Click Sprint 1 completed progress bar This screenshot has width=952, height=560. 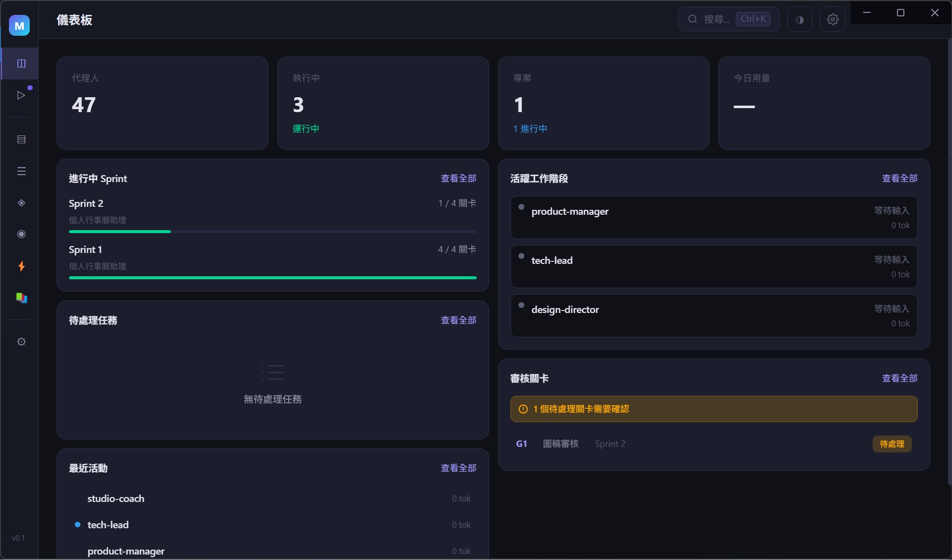pyautogui.click(x=272, y=278)
